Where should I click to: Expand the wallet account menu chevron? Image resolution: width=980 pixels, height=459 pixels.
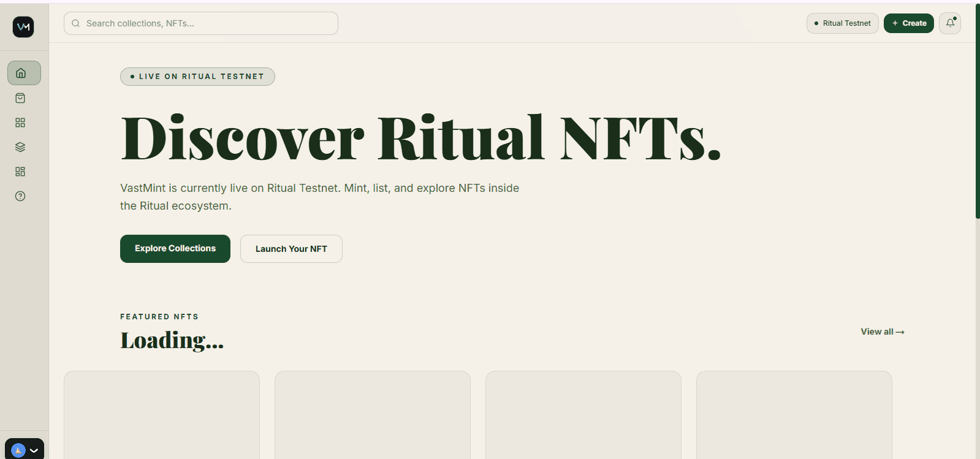point(34,450)
